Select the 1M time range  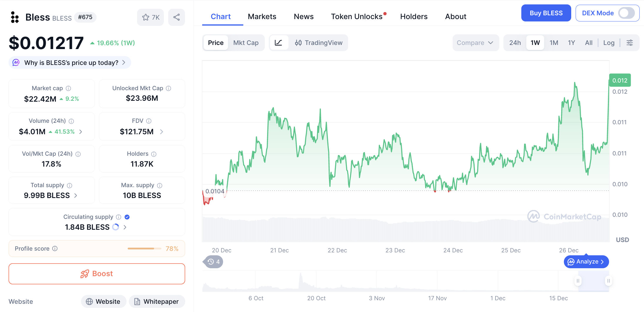point(554,43)
